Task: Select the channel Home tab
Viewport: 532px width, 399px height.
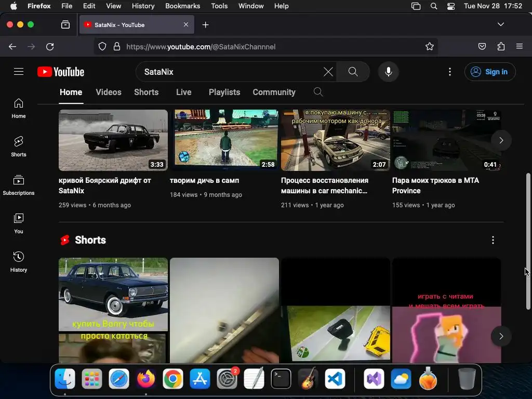Action: pyautogui.click(x=71, y=92)
